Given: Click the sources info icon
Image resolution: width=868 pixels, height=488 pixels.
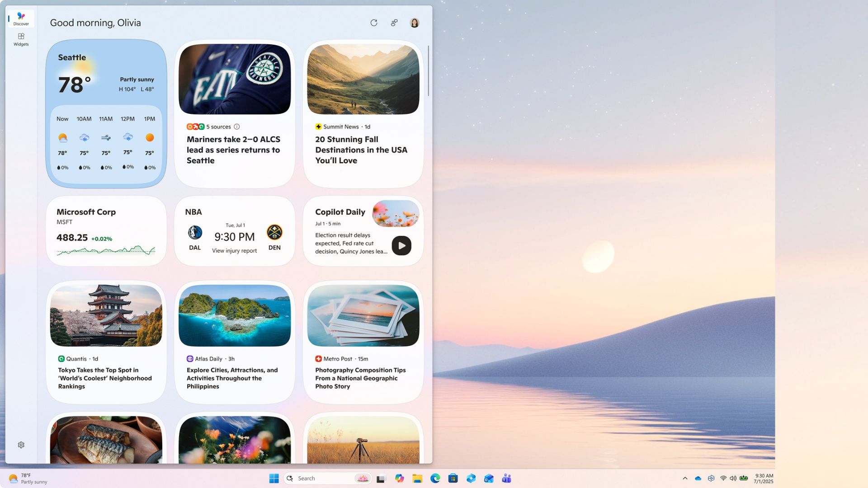Looking at the screenshot, I should coord(237,127).
